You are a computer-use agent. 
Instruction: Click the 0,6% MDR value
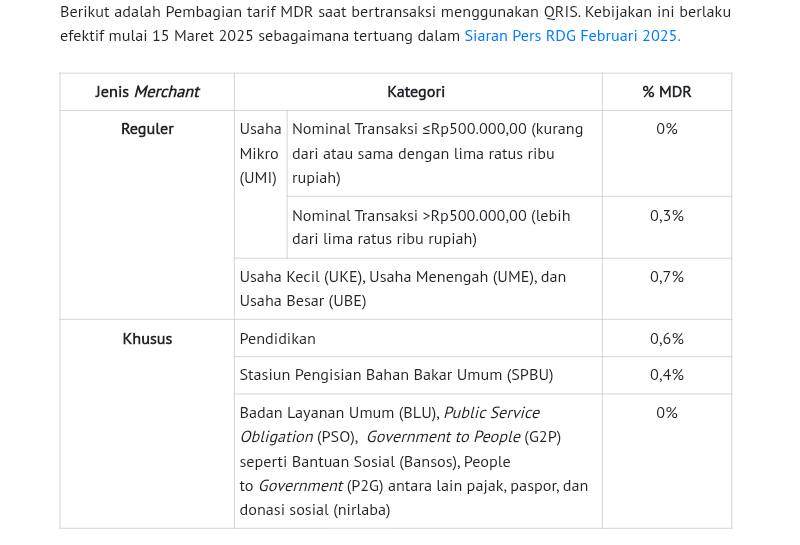[x=666, y=339]
